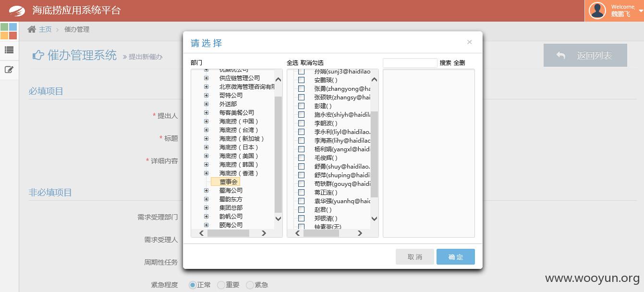Select 海底捞（韩国） in department tree
644x292 pixels.
pyautogui.click(x=239, y=165)
